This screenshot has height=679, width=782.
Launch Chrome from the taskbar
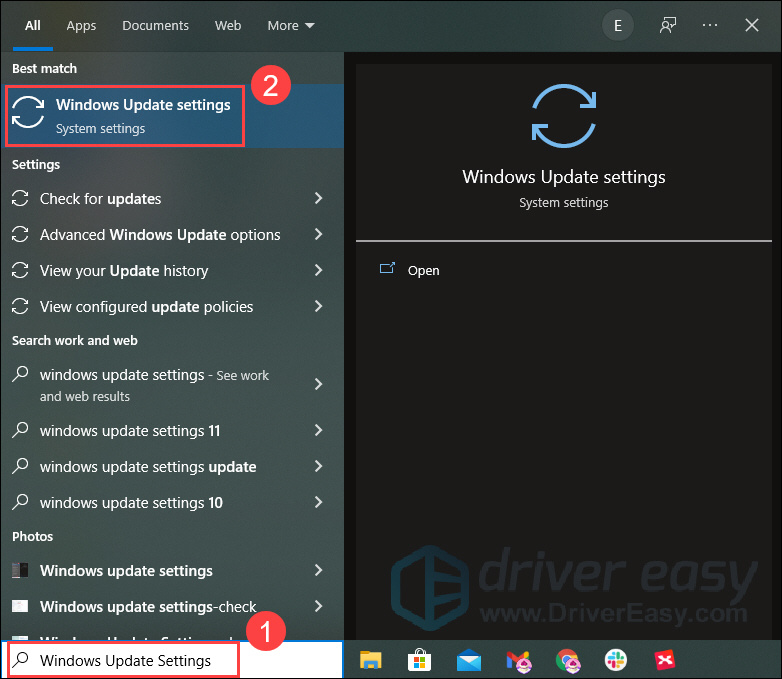pos(568,661)
